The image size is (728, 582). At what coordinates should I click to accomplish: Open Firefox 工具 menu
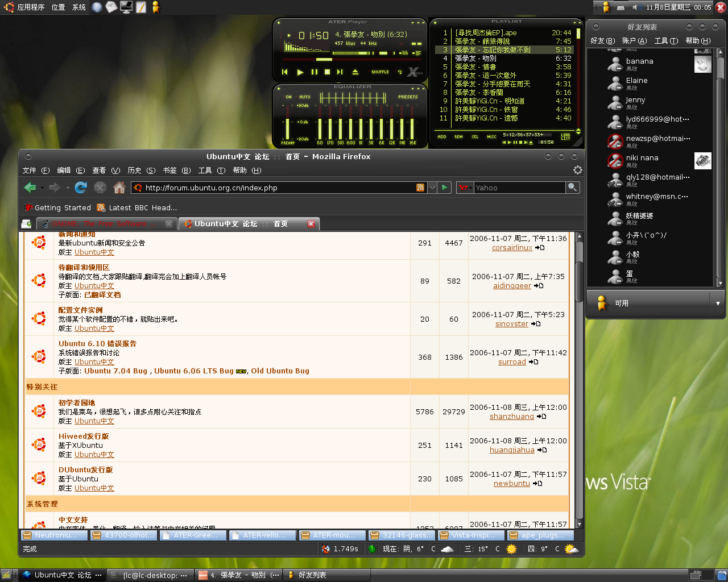(212, 171)
